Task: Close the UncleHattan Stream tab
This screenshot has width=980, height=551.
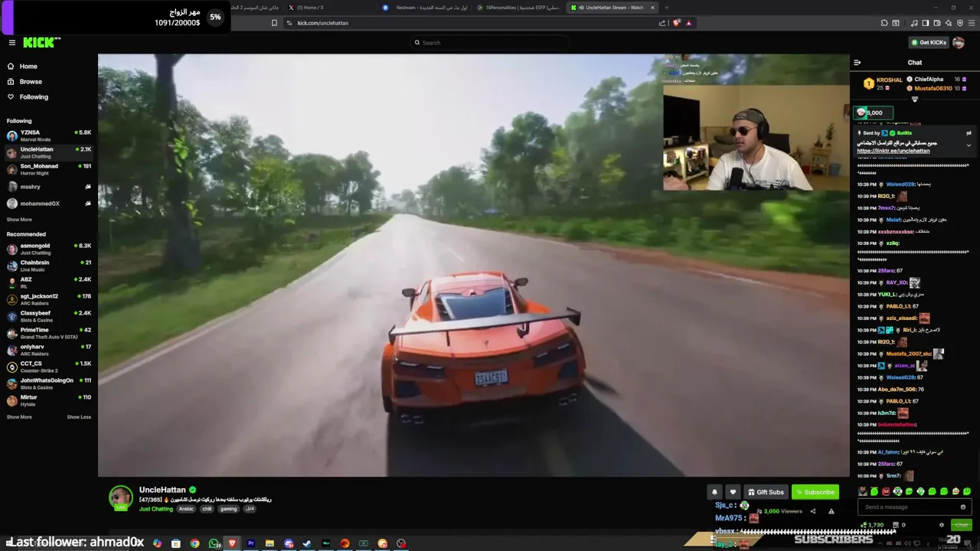Action: tap(653, 8)
